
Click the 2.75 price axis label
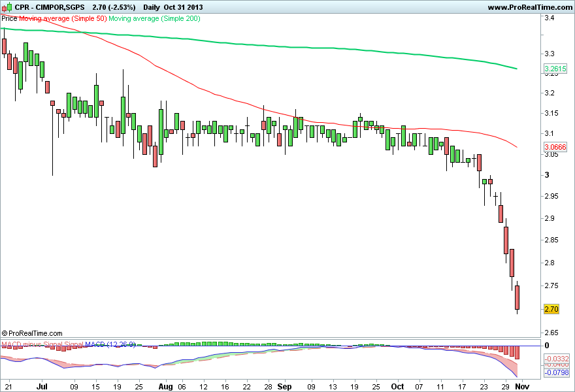[x=551, y=286]
